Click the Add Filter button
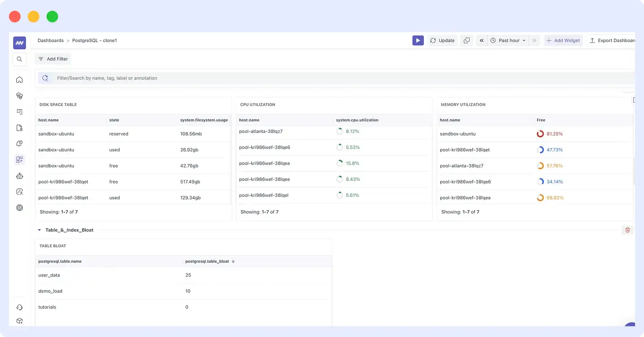The height and width of the screenshot is (337, 644). point(53,59)
